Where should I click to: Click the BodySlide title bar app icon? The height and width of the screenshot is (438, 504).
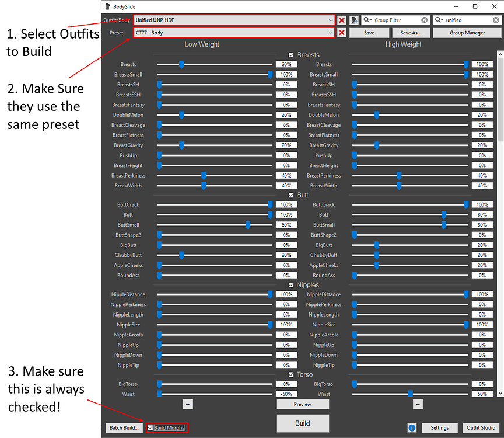coord(107,6)
